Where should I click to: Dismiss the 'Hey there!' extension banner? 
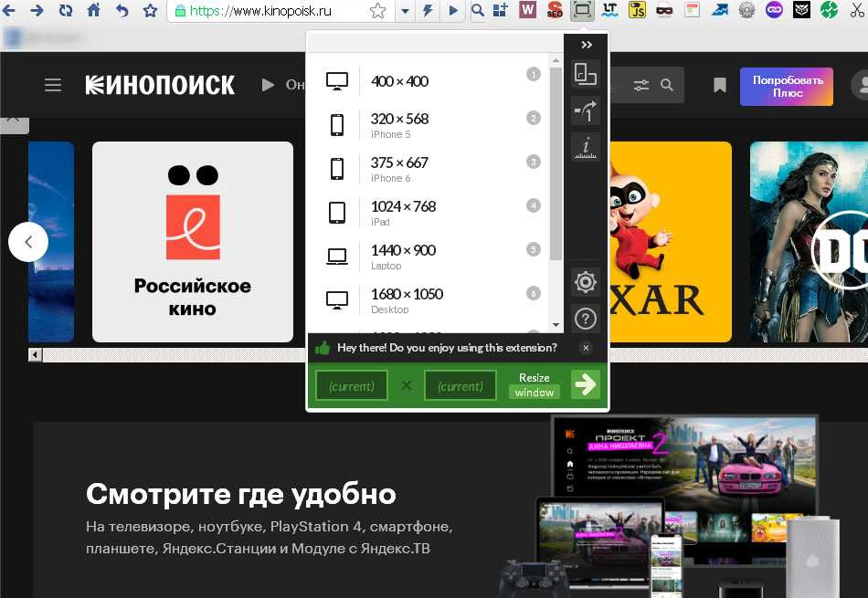[x=587, y=348]
